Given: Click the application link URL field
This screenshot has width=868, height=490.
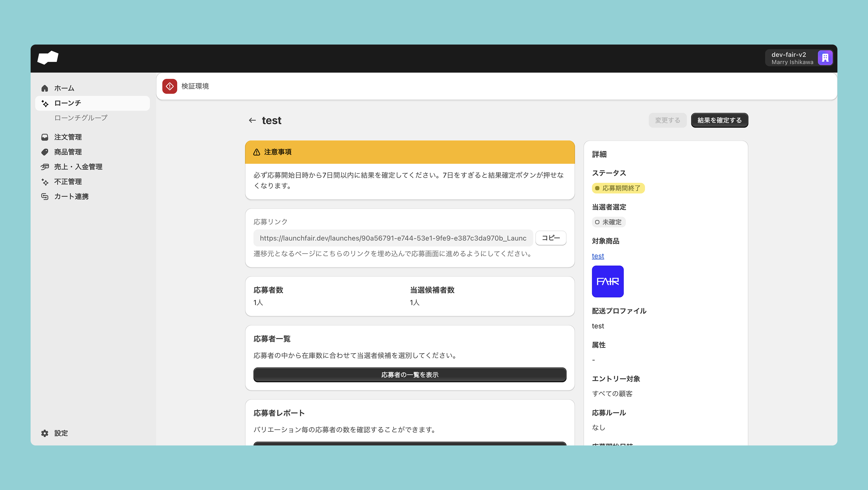Looking at the screenshot, I should (393, 238).
